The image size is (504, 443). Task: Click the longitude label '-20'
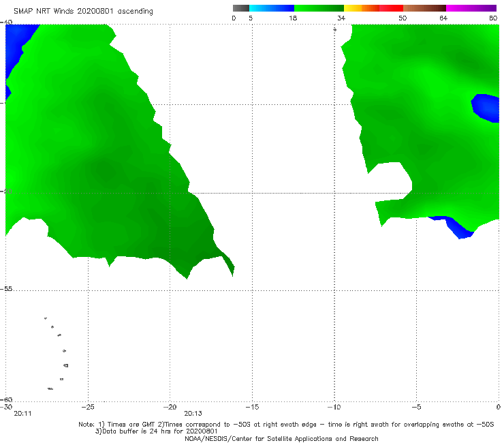170,407
